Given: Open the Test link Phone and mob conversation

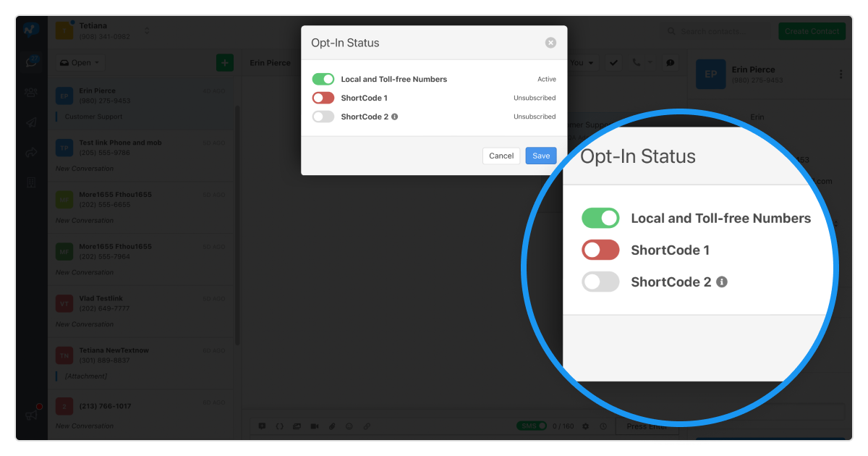Looking at the screenshot, I should [141, 156].
